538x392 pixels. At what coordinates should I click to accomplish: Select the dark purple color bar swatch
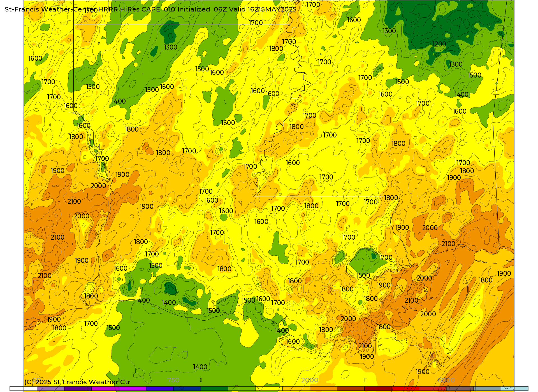coord(78,389)
